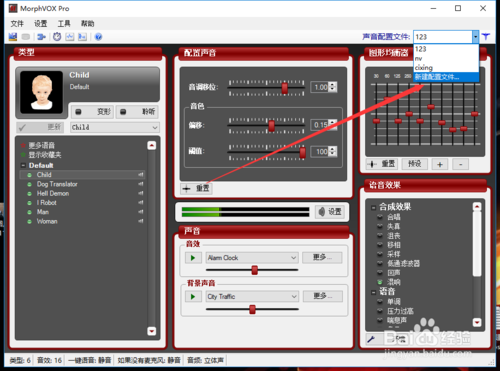The height and width of the screenshot is (371, 500).
Task: Select 新建配置文件... in dropdown list
Action: [446, 77]
